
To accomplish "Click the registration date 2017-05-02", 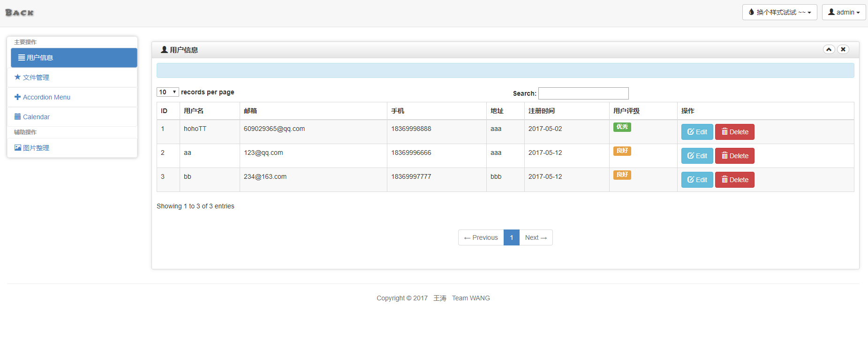I will click(x=545, y=129).
